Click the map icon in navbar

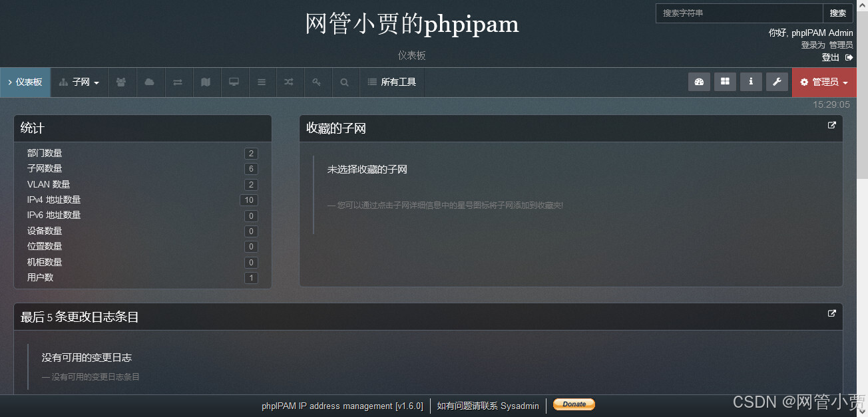pos(206,82)
